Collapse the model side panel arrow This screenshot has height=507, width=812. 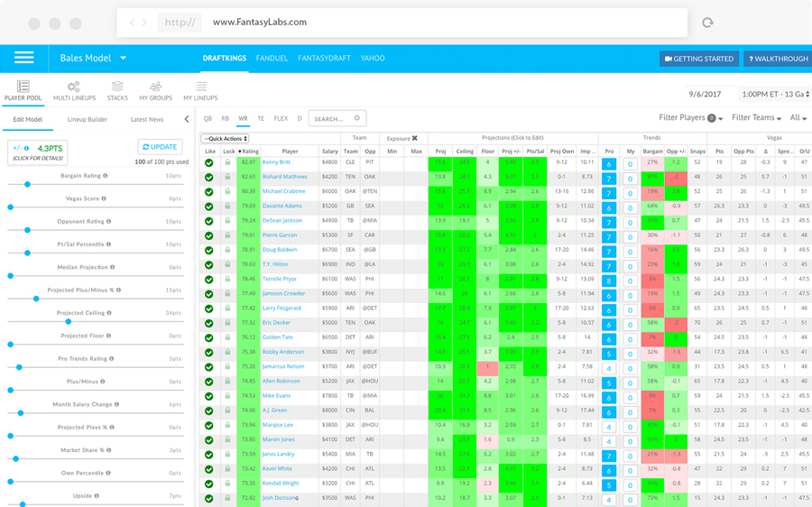coord(187,119)
